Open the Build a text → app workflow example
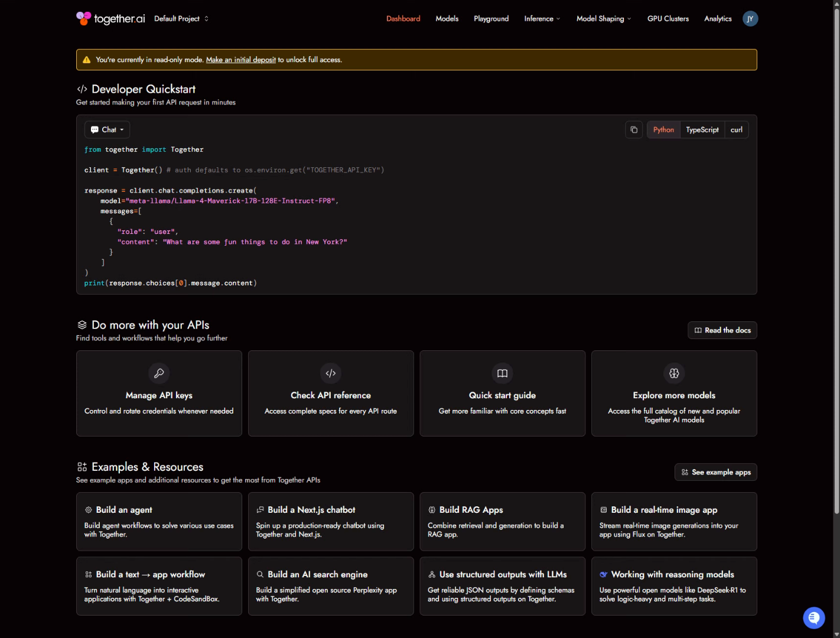 159,586
